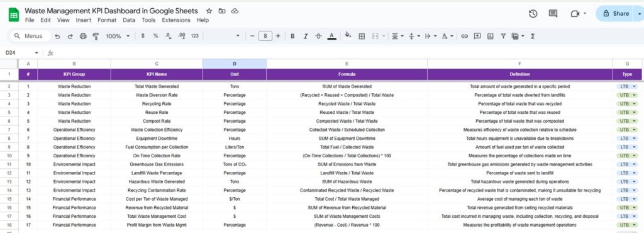
Task: Open the Data menu
Action: 129,20
